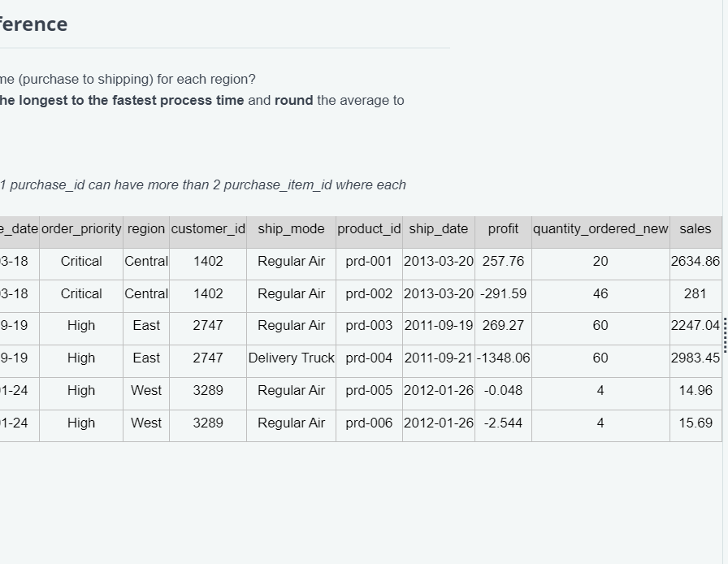
Task: Select the customer_id column header
Action: click(208, 229)
